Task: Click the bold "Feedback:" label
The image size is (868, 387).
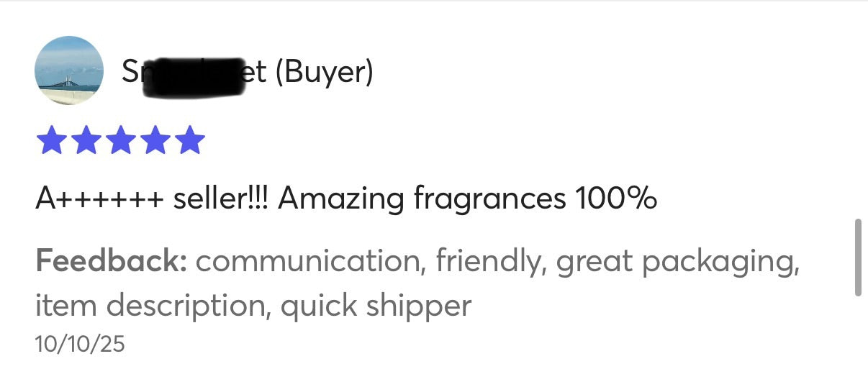Action: 112,260
